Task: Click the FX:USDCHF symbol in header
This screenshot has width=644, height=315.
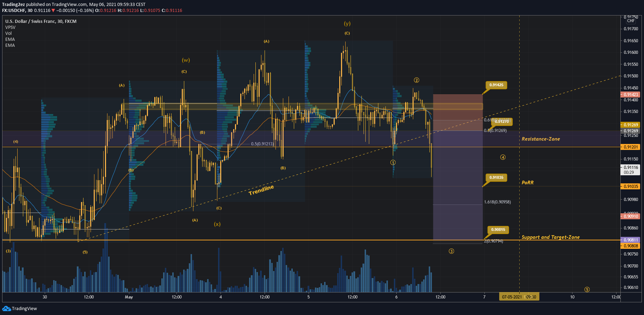Action: coord(13,11)
